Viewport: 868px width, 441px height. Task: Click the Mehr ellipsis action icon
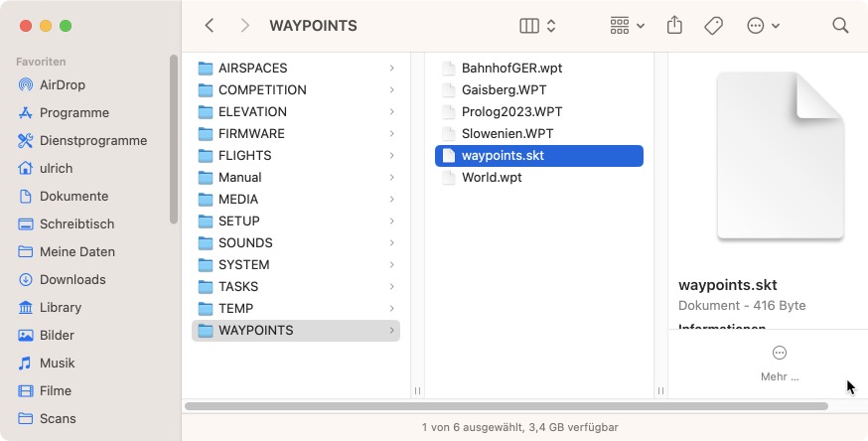pyautogui.click(x=780, y=353)
